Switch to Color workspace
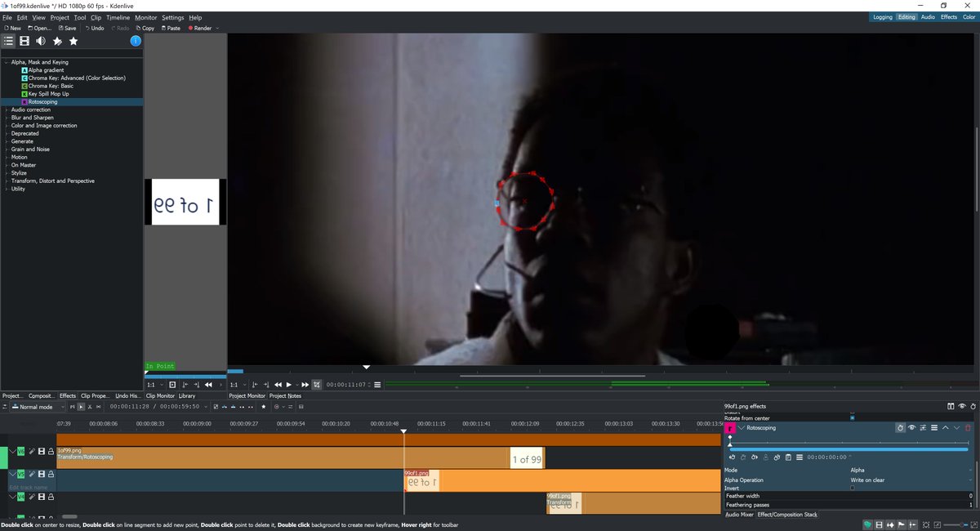The image size is (980, 531). 969,17
